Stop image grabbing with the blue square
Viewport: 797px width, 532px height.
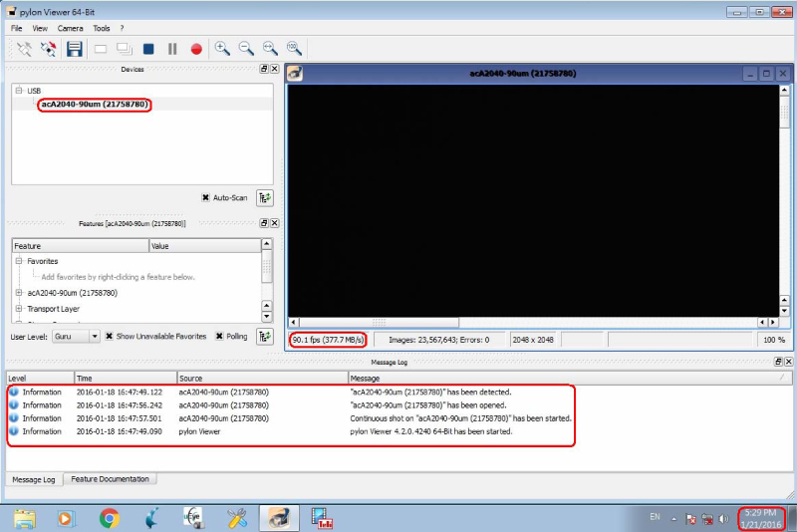148,48
